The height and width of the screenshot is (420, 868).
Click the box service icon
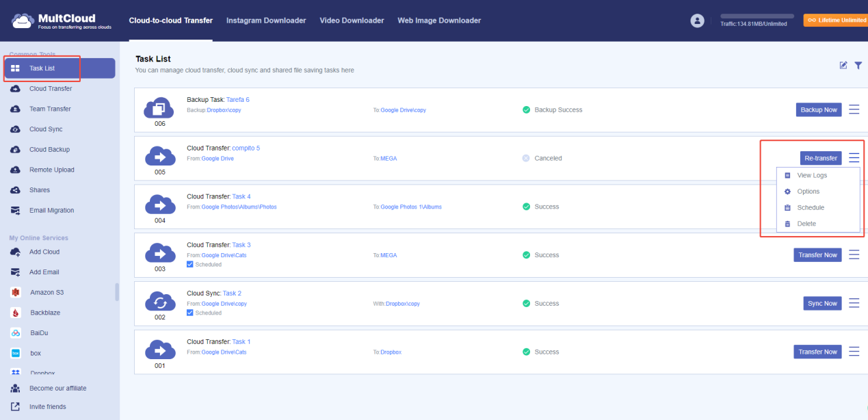point(16,354)
